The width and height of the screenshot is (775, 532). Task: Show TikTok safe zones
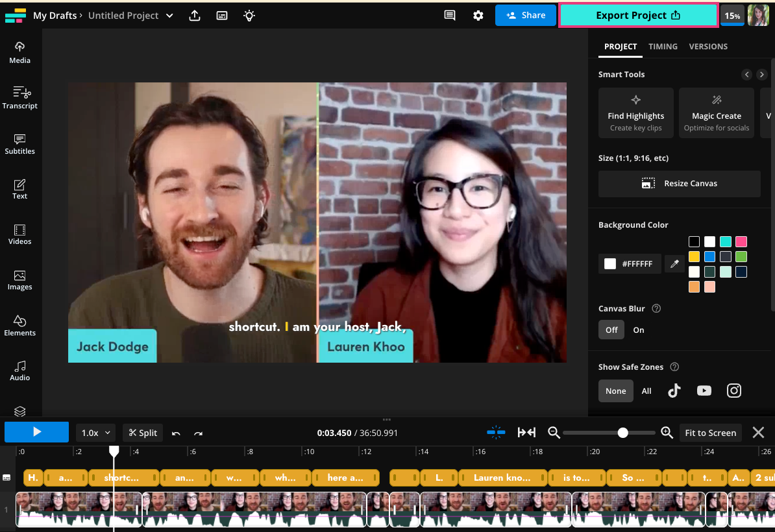pyautogui.click(x=674, y=390)
